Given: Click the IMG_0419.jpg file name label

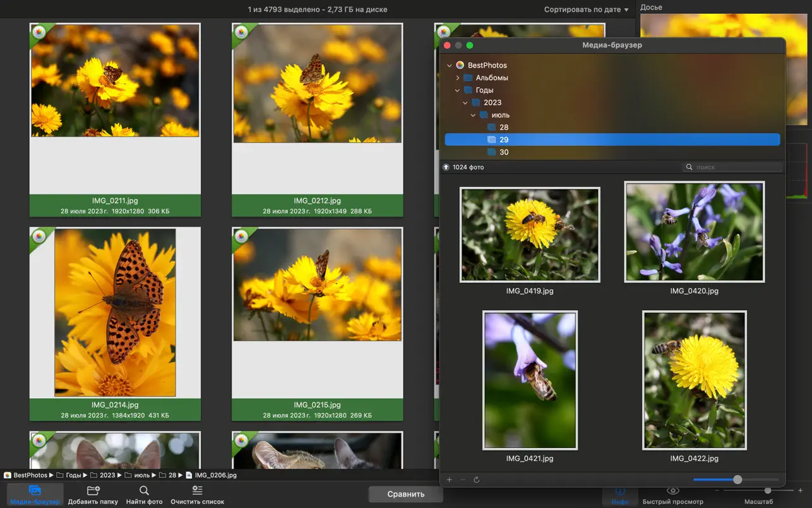Looking at the screenshot, I should [x=530, y=292].
